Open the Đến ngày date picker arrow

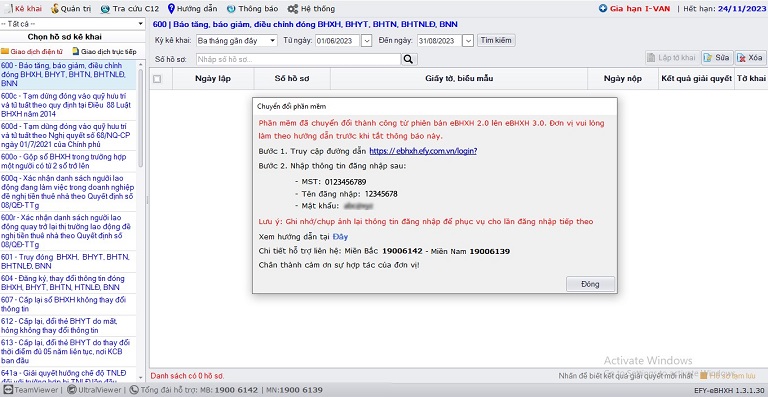468,41
